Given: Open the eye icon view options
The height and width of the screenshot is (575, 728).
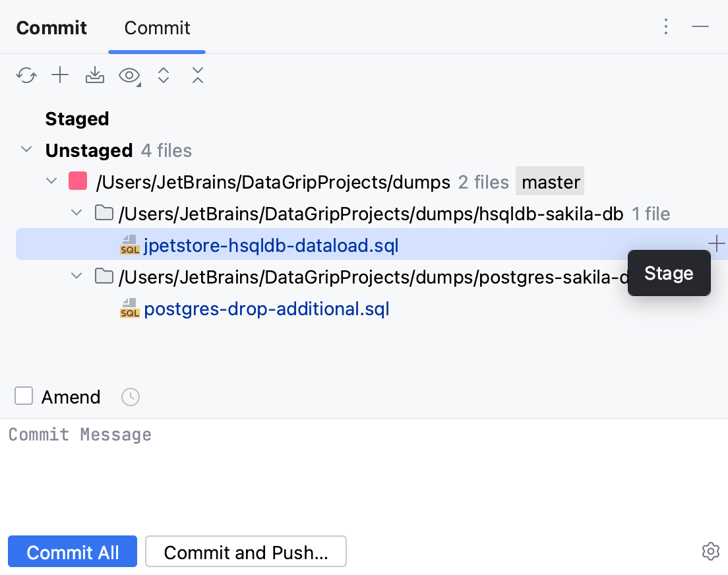Looking at the screenshot, I should 129,75.
